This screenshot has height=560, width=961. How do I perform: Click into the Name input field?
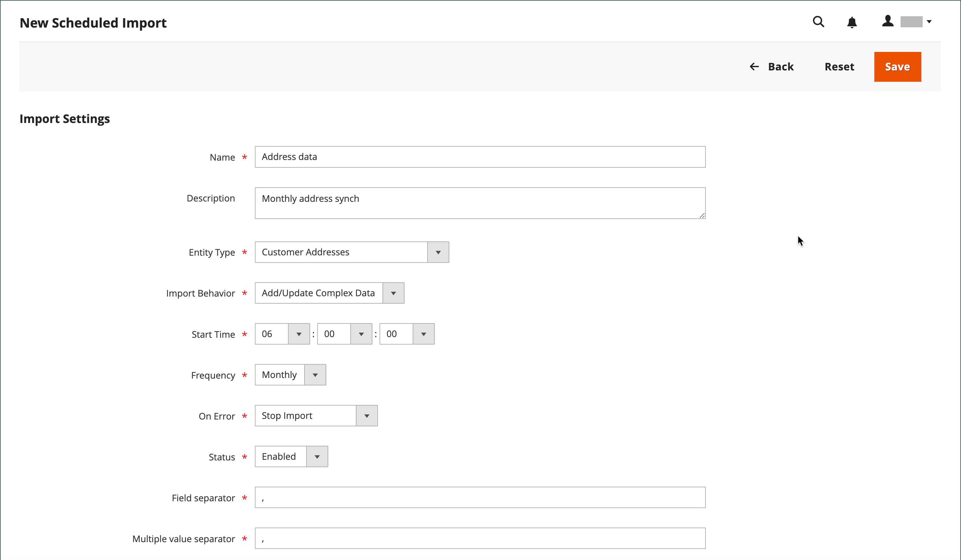click(x=480, y=157)
